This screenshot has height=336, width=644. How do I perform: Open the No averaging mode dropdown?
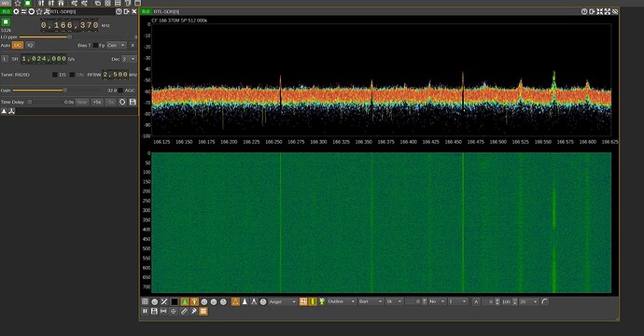tap(437, 301)
